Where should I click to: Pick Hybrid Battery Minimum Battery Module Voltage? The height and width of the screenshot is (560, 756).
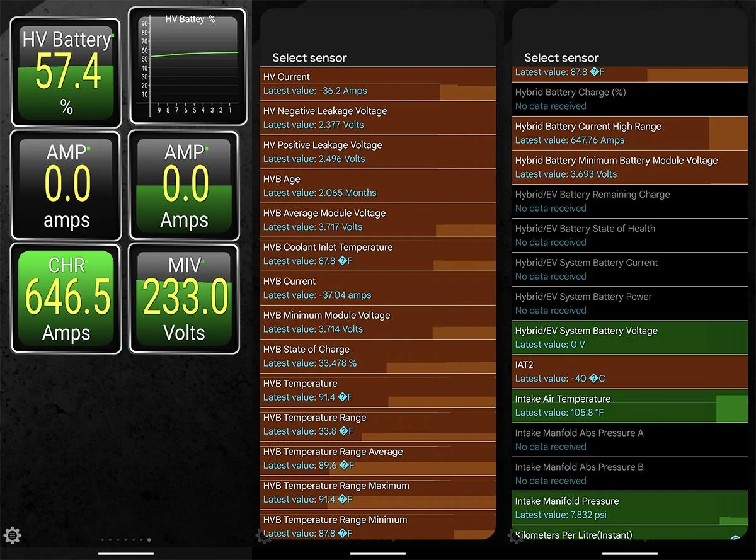pos(630,167)
